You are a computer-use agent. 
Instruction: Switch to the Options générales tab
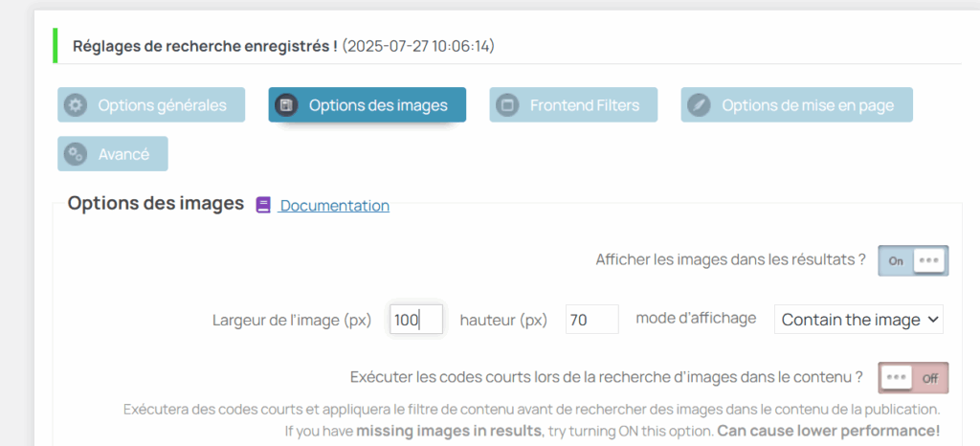[151, 105]
